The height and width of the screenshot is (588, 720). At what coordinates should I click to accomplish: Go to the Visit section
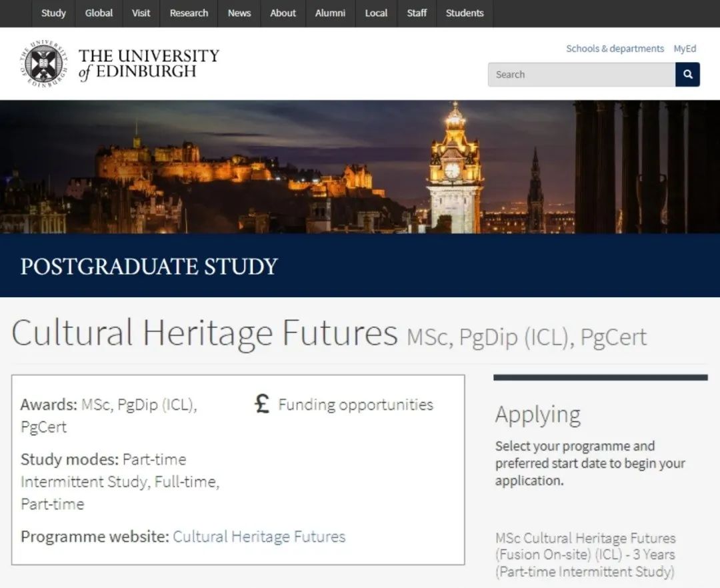click(x=141, y=13)
